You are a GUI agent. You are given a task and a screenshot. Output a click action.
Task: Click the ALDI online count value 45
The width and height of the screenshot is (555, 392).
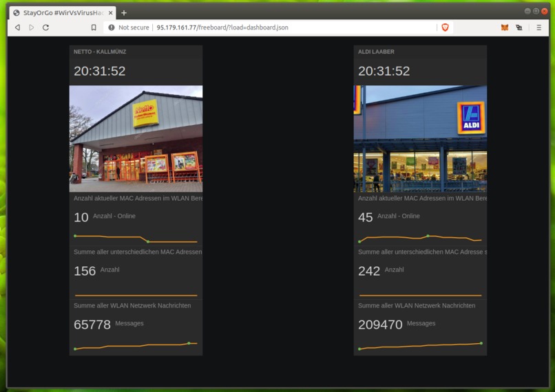(x=365, y=217)
